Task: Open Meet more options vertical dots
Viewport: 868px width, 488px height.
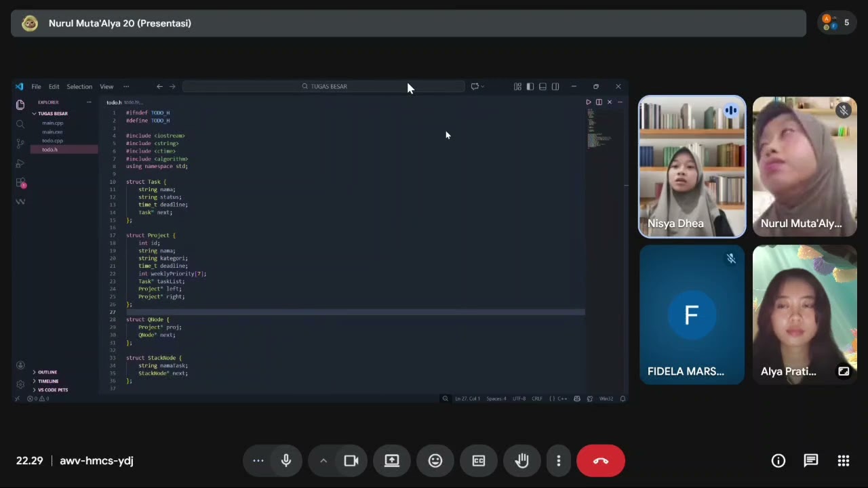Action: (x=559, y=461)
